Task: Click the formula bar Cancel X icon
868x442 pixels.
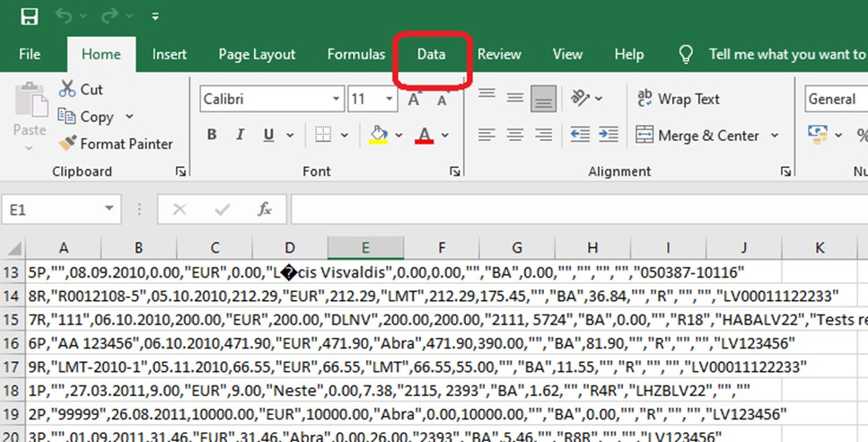Action: [x=180, y=209]
